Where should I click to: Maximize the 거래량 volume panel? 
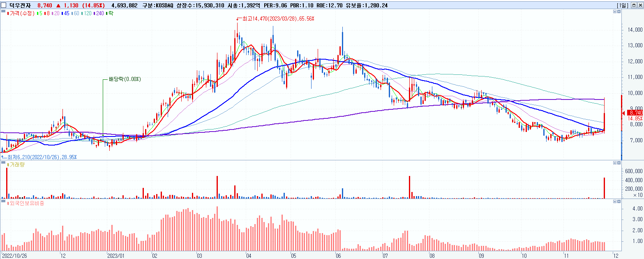615,163
